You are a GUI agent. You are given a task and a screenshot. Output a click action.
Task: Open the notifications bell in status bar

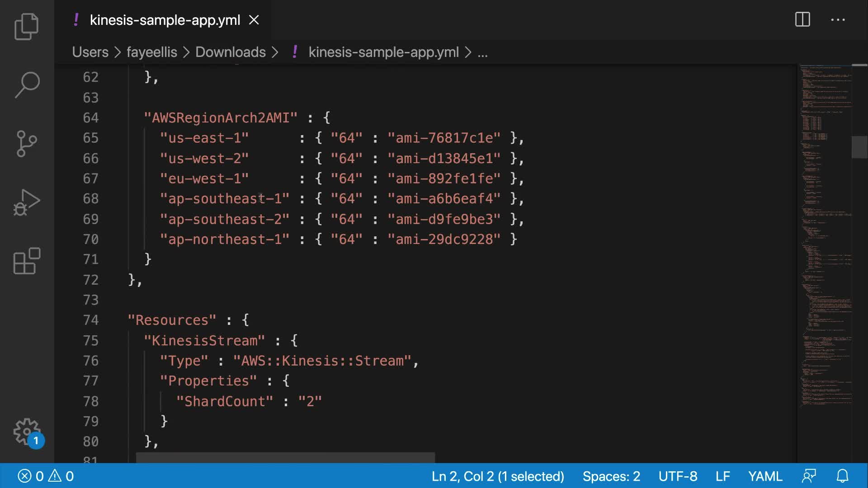click(842, 476)
